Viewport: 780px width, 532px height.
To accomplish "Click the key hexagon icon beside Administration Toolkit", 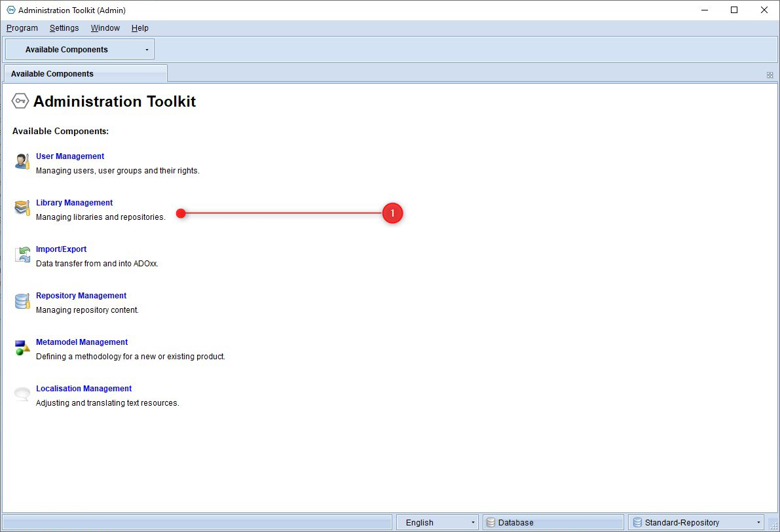I will [20, 101].
